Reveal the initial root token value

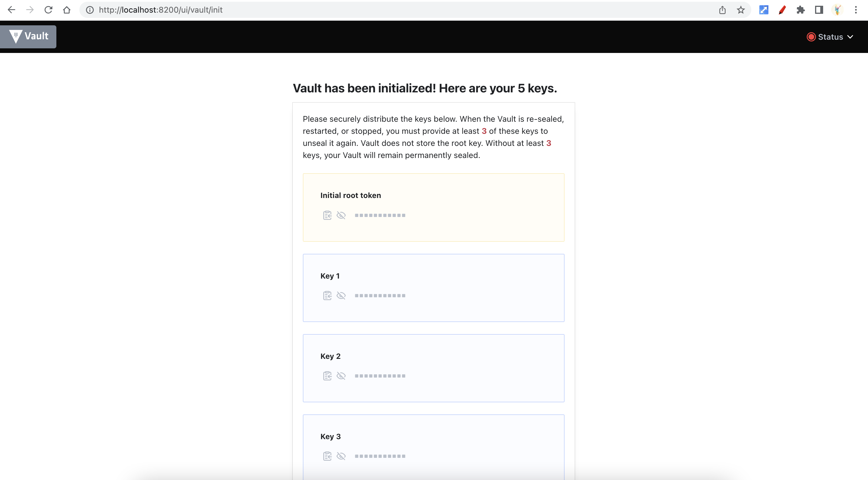[x=341, y=215]
